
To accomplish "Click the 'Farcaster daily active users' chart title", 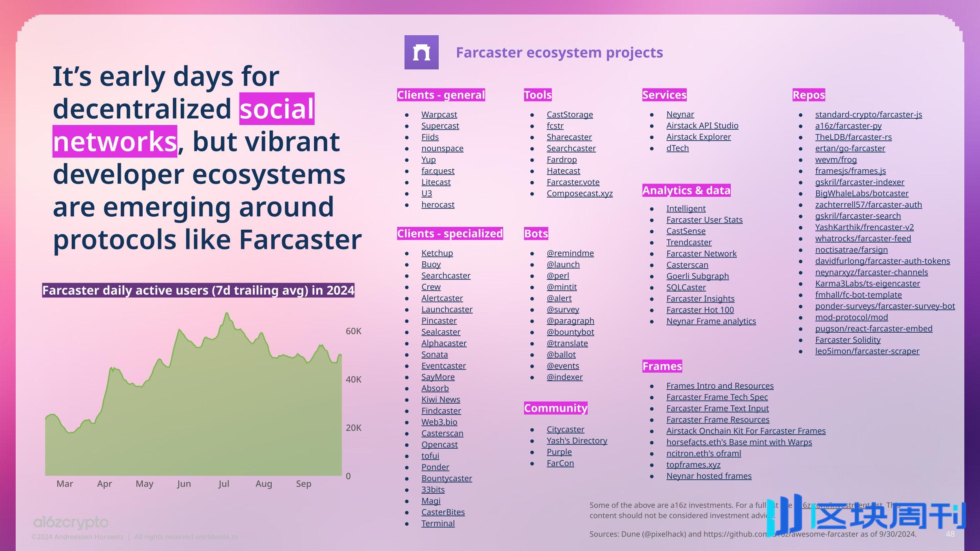I will [x=198, y=290].
